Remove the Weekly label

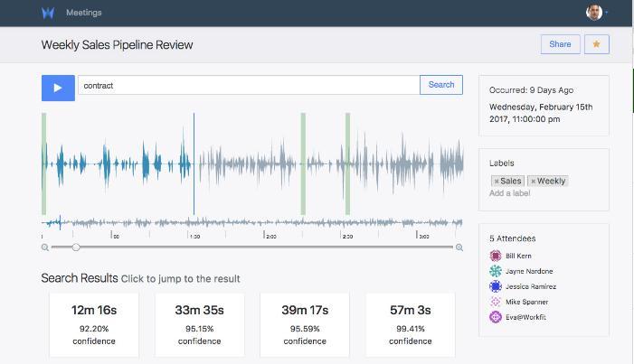(x=534, y=181)
